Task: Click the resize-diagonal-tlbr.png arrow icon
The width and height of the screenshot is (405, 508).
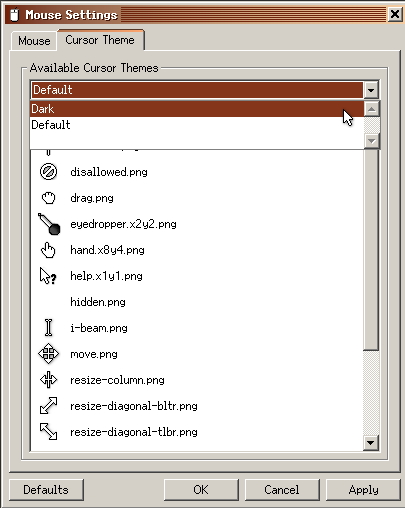Action: tap(48, 432)
